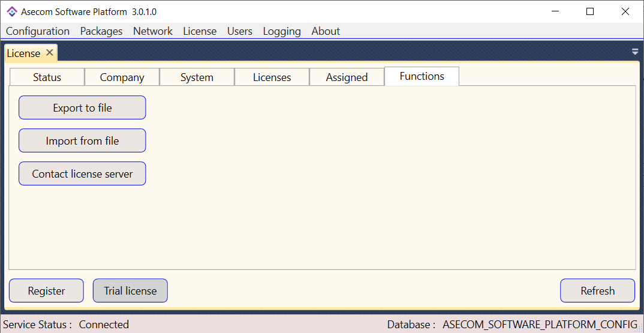Open the License menu
The width and height of the screenshot is (644, 333).
click(x=200, y=31)
